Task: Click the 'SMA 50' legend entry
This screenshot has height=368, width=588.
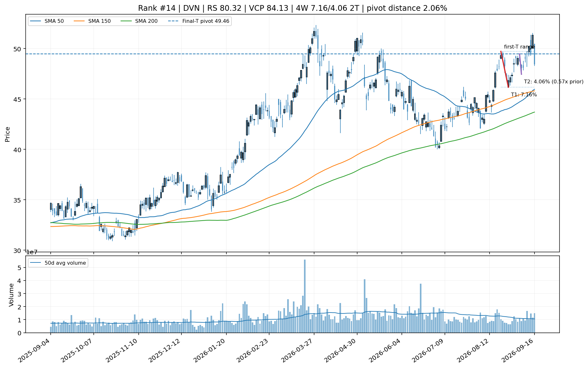Action: 47,21
